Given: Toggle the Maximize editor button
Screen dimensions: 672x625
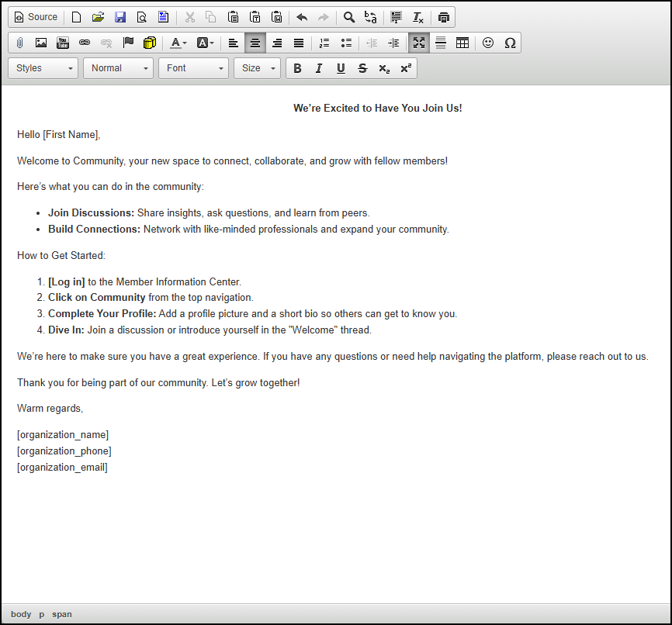Looking at the screenshot, I should click(419, 43).
